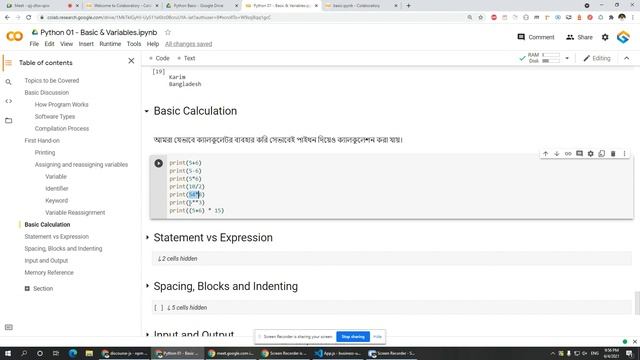Viewport: 640px width, 360px height.
Task: Add a Section in table of contents
Action: pyautogui.click(x=39, y=289)
